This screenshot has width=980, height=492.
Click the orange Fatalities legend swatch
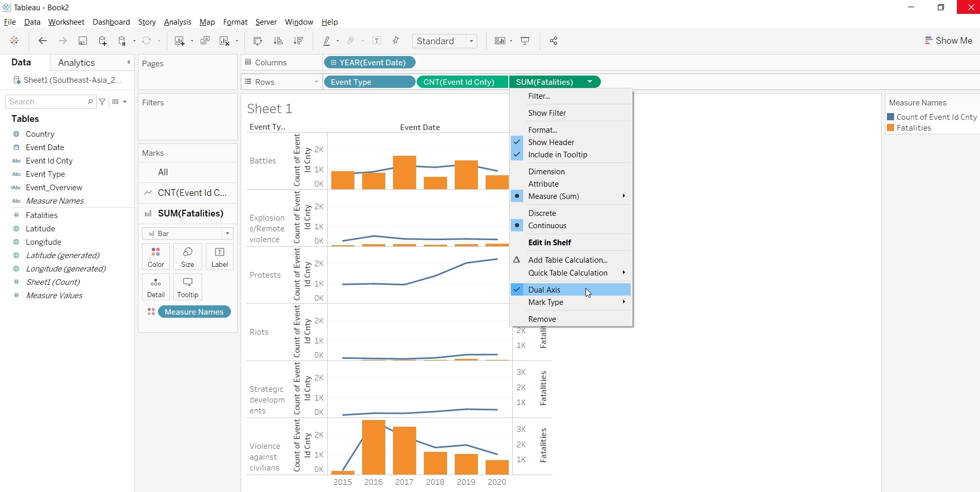click(890, 128)
